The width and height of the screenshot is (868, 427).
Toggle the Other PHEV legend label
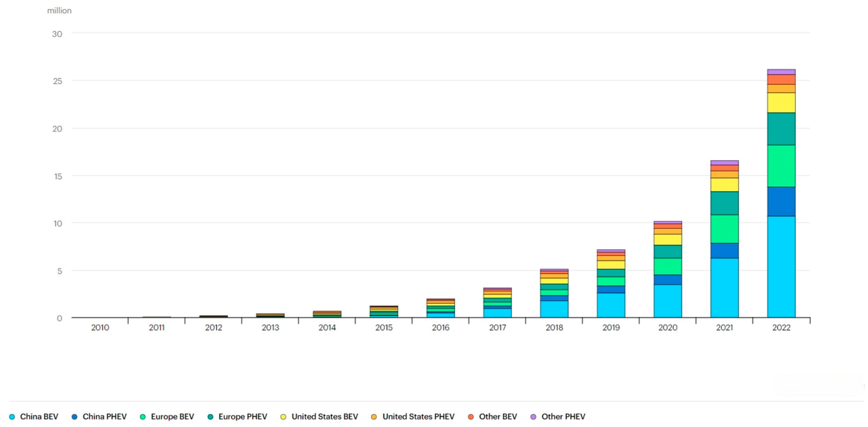click(x=563, y=417)
